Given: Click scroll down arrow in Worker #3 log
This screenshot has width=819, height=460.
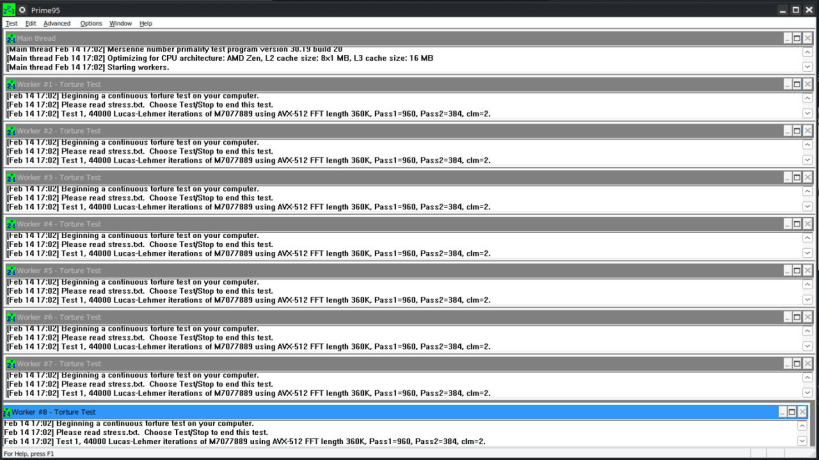Looking at the screenshot, I should (808, 206).
